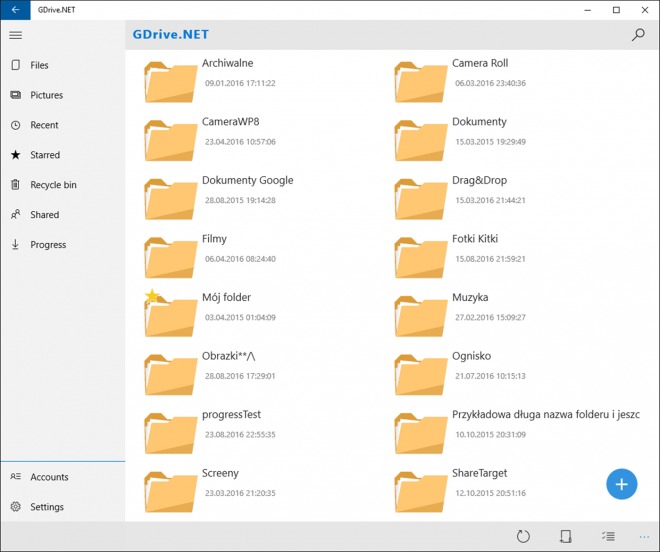Open the Archiwalne folder icon

(x=170, y=82)
